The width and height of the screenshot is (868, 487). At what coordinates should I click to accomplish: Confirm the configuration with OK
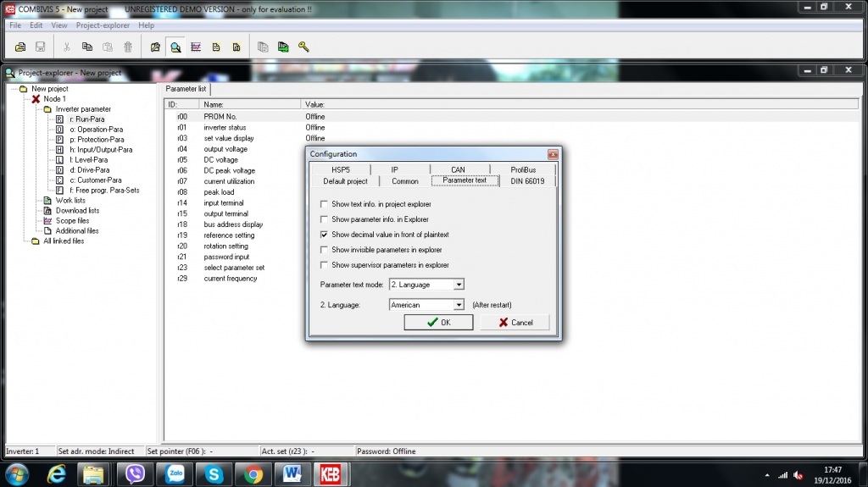[x=438, y=323]
